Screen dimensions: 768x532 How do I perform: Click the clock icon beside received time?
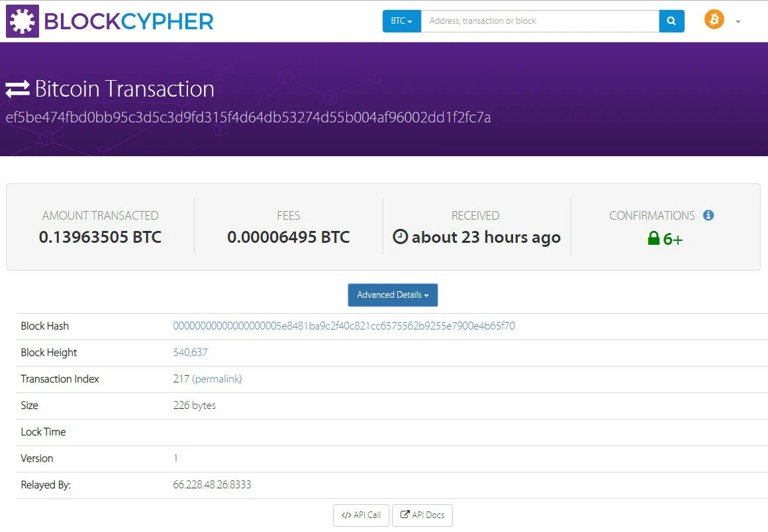(400, 237)
